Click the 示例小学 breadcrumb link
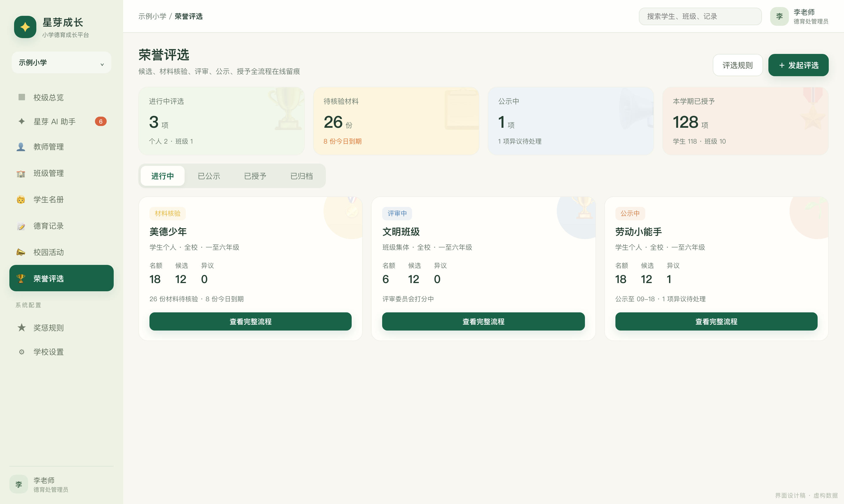The width and height of the screenshot is (844, 504). click(152, 16)
